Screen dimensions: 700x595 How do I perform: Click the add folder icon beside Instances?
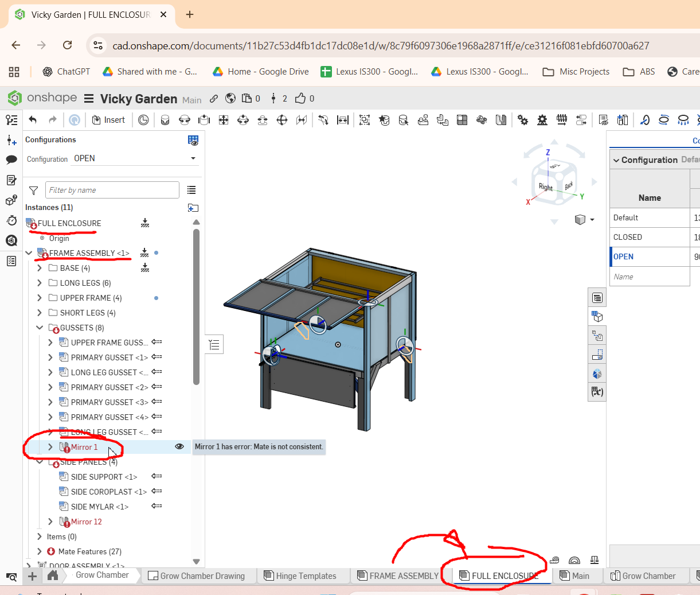coord(193,208)
